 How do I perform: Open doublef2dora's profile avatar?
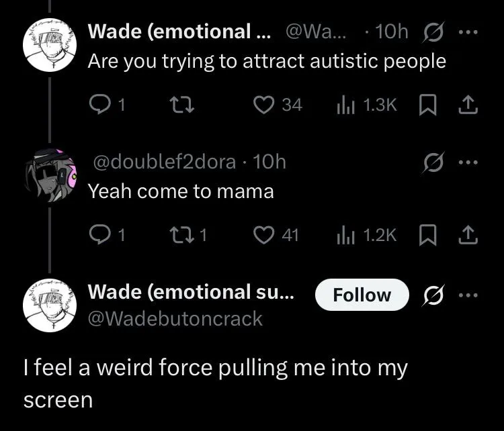[x=50, y=175]
